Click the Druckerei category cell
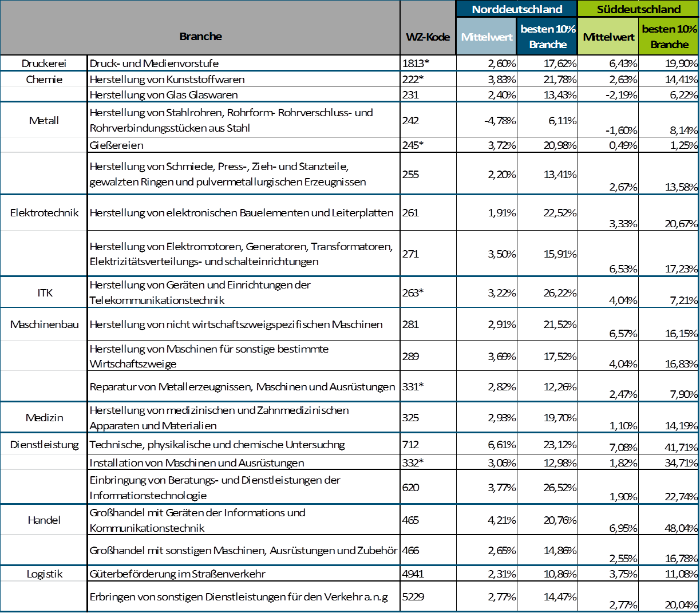 (x=44, y=64)
